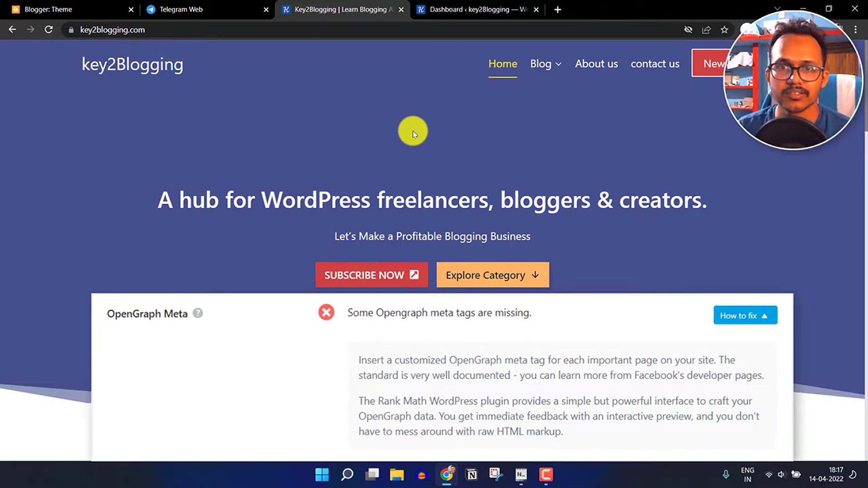
Task: Open the contact us page
Action: 655,64
